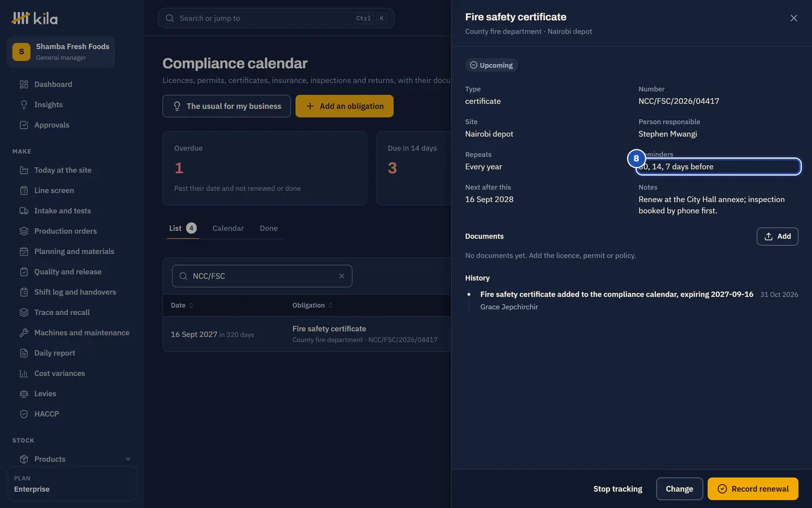Click the Trace and recall icon
This screenshot has width=812, height=508.
pyautogui.click(x=24, y=313)
